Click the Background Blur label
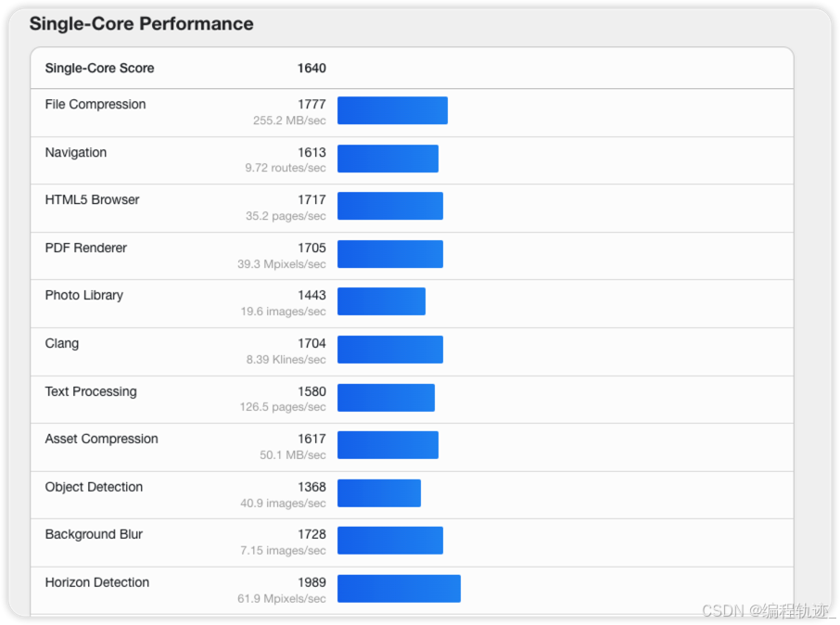This screenshot has width=840, height=625. coord(94,535)
